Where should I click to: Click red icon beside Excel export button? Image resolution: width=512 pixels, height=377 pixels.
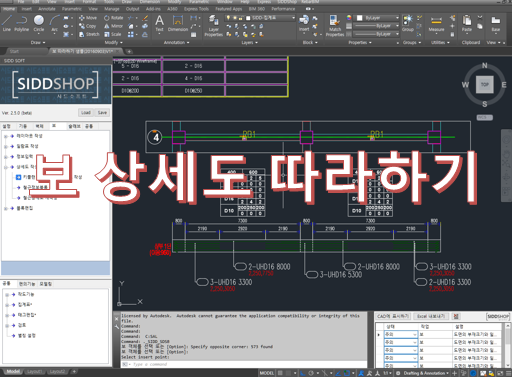click(x=456, y=316)
